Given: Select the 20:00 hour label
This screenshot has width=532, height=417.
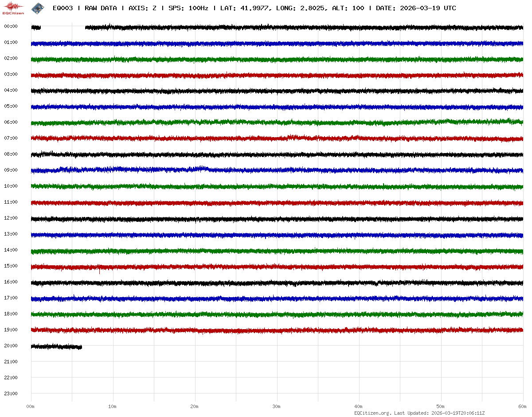Looking at the screenshot, I should coord(11,346).
